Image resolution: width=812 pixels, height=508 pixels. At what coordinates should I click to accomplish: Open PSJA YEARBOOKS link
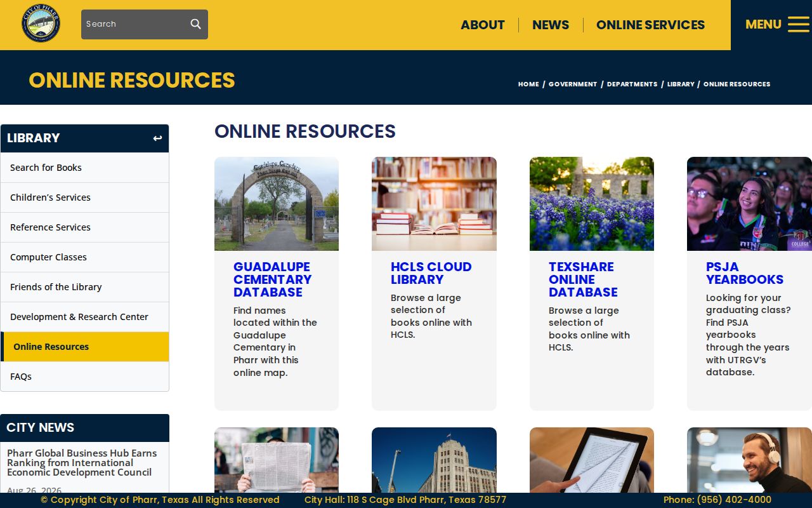745,273
